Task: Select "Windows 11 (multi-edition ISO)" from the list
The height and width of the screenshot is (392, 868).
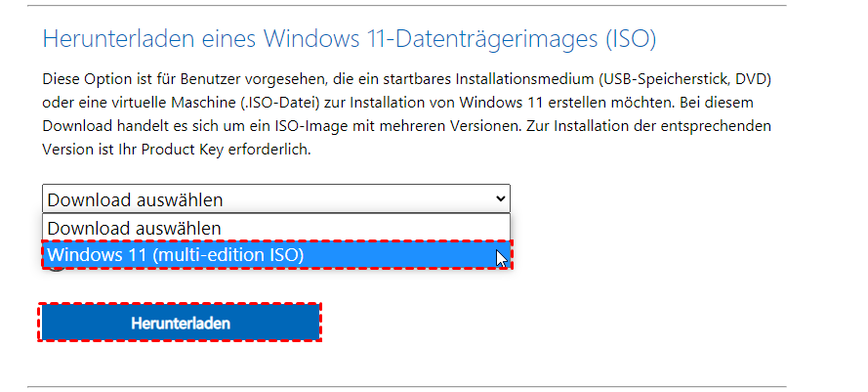Action: 176,255
